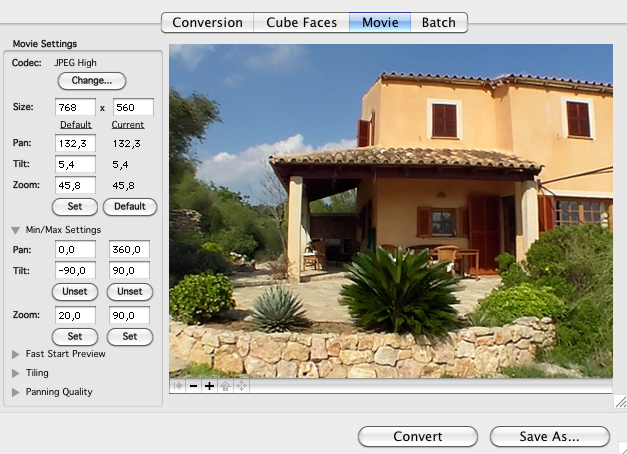Screen dimensions: 627x454
Task: Expand the Panning Quality section
Action: [16, 392]
